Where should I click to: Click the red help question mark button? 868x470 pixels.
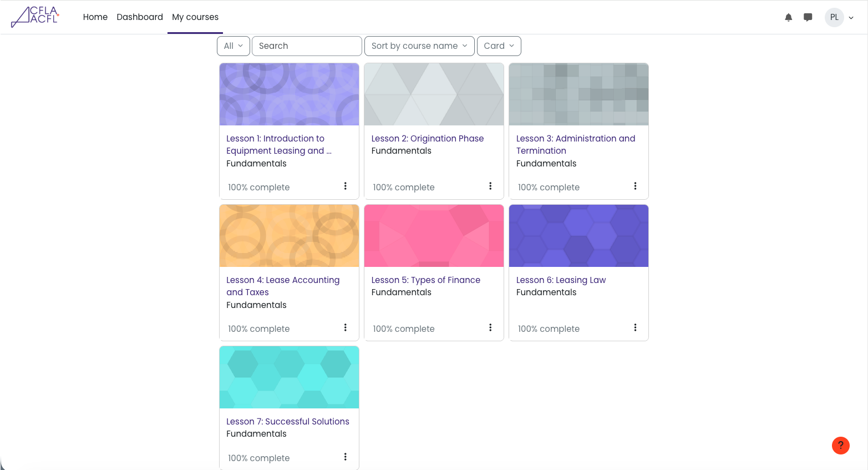840,445
